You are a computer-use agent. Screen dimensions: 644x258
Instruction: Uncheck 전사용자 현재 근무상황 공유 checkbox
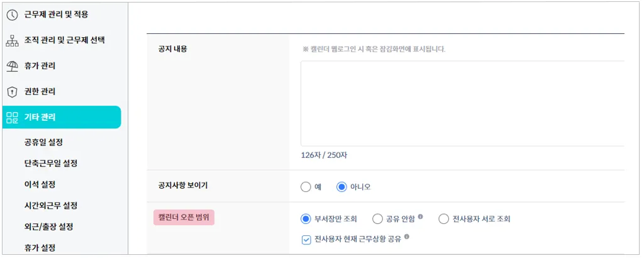[x=306, y=239]
